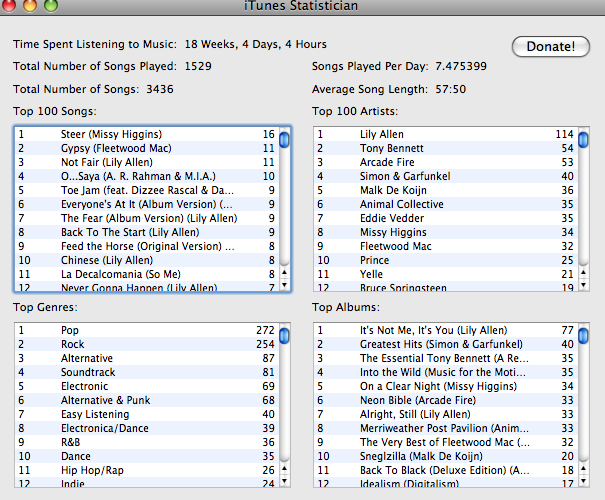The height and width of the screenshot is (500, 605).
Task: Click the Donate! button
Action: coord(550,47)
